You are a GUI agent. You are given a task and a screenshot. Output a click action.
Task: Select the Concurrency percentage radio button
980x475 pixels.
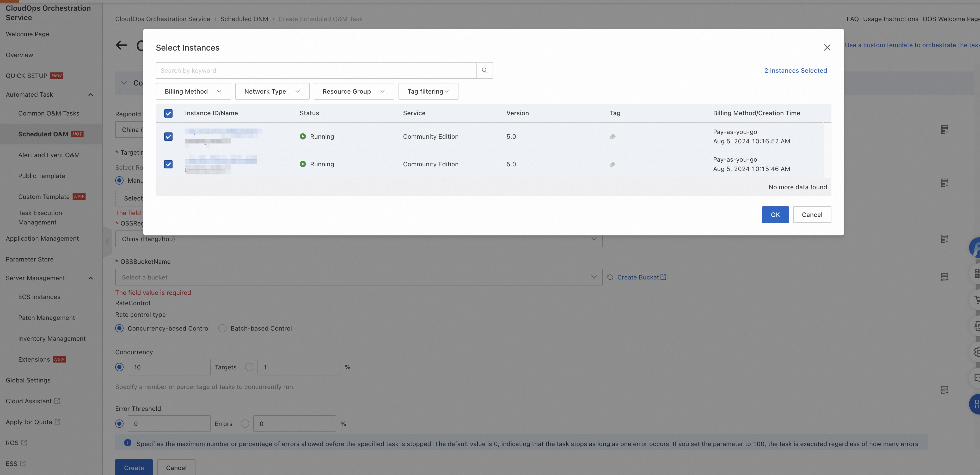click(249, 367)
